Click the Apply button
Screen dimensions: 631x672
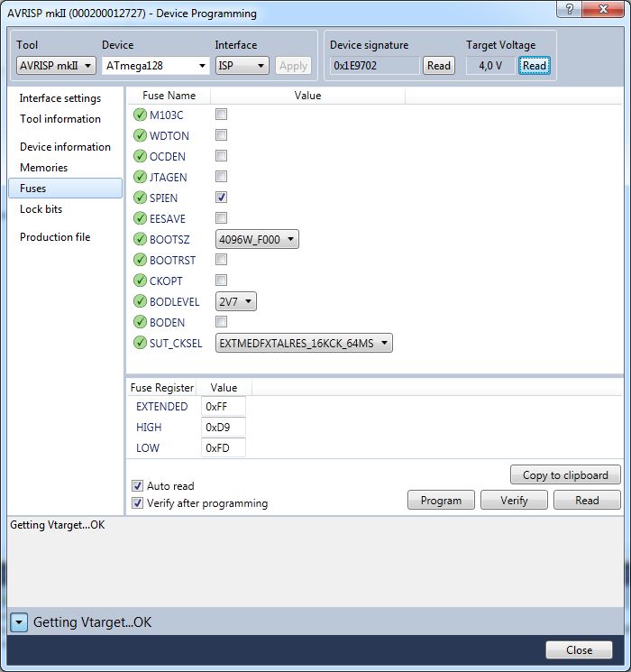tap(294, 66)
